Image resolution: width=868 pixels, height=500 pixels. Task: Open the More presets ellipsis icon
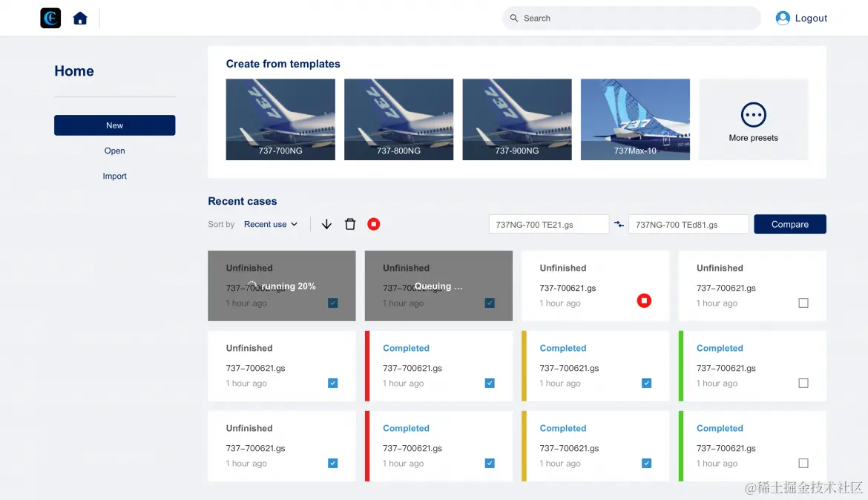click(x=753, y=115)
